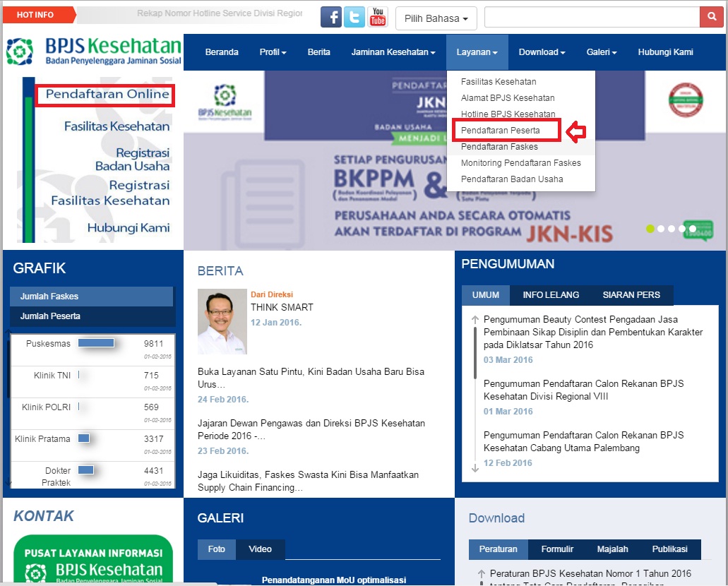Image resolution: width=728 pixels, height=586 pixels.
Task: Open Penandatanganan MoU optimalisasi gallery item
Action: (334, 580)
